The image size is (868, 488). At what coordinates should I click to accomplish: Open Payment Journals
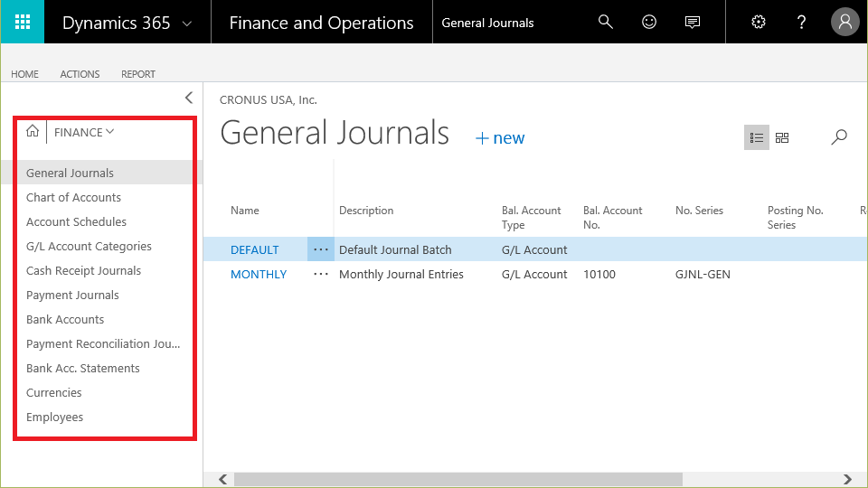point(72,295)
